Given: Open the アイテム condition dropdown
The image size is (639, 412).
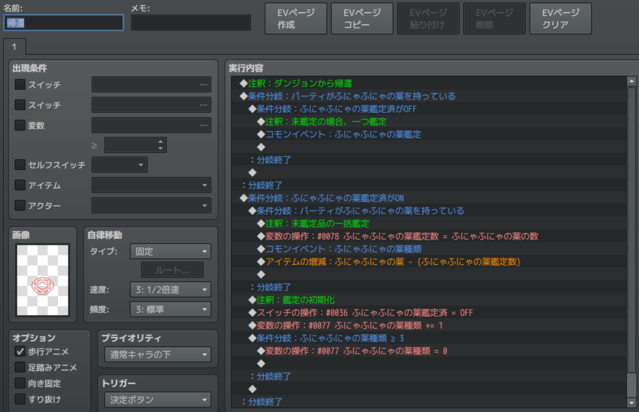Looking at the screenshot, I should [151, 185].
